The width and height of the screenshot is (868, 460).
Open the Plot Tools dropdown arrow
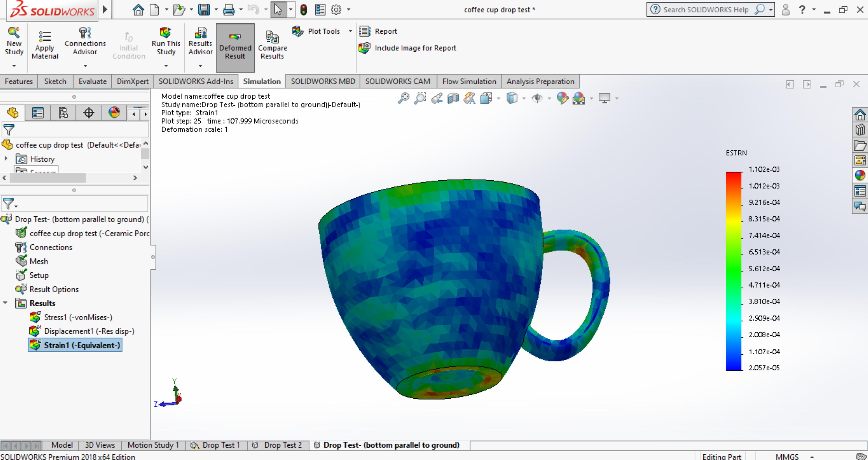click(x=350, y=31)
